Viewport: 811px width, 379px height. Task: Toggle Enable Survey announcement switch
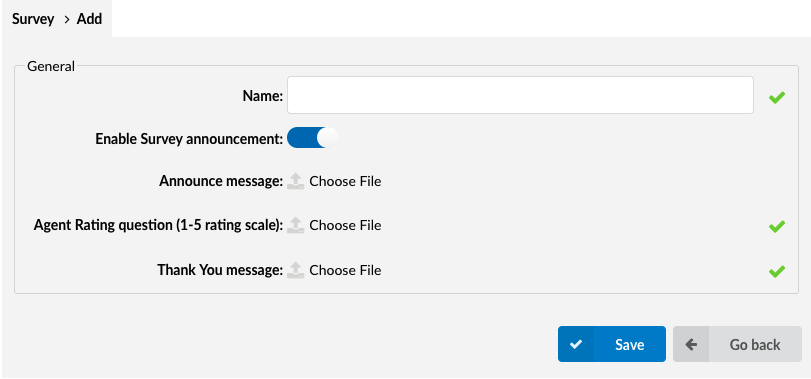pos(312,138)
